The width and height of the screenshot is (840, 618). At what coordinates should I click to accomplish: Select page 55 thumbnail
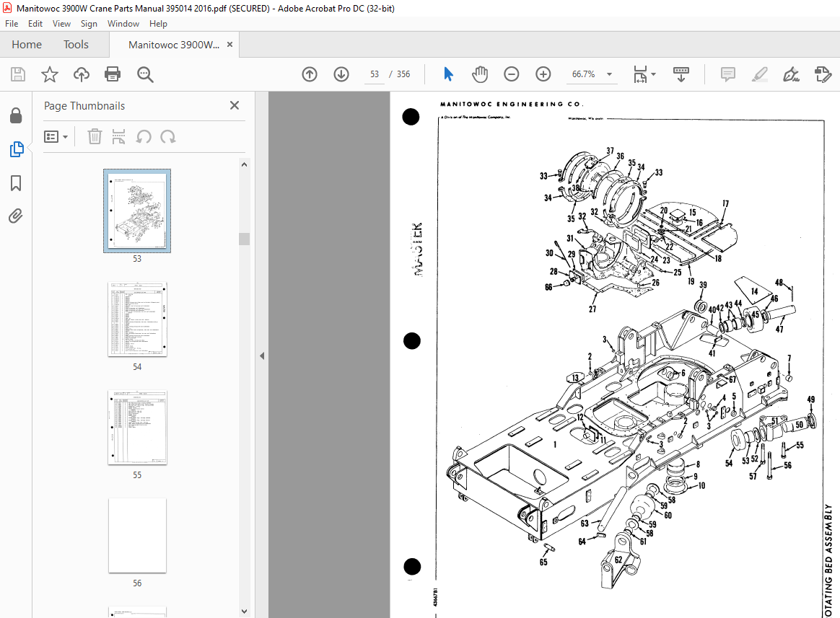[137, 428]
